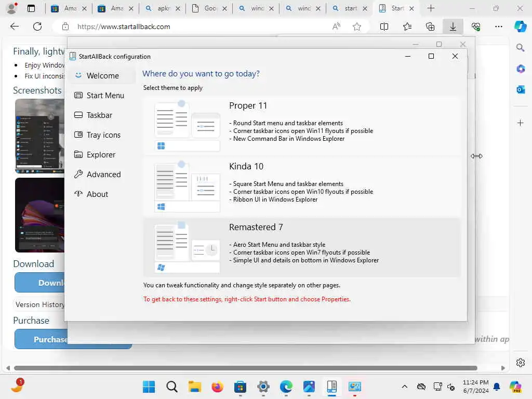Close the apkr tab
This screenshot has height=399, width=532.
pos(178,8)
